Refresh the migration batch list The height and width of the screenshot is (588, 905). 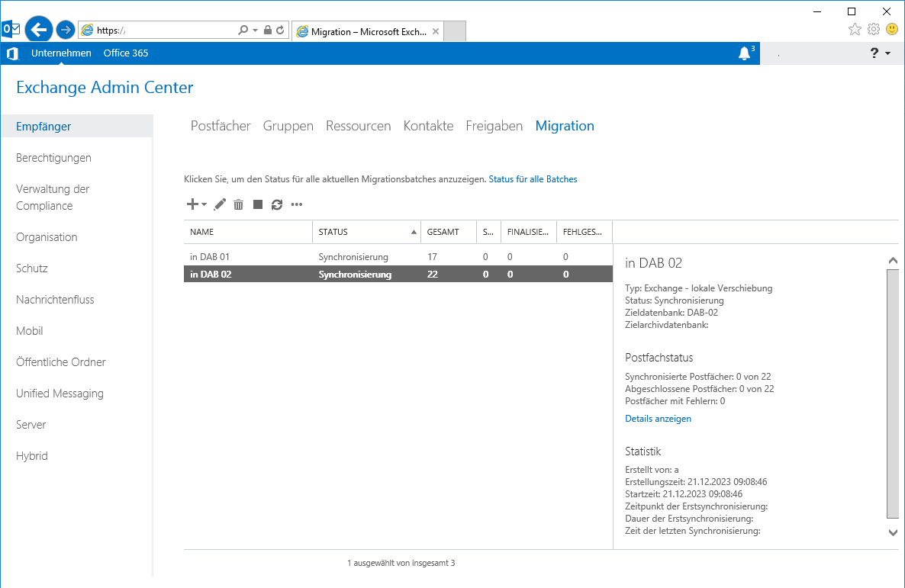277,204
